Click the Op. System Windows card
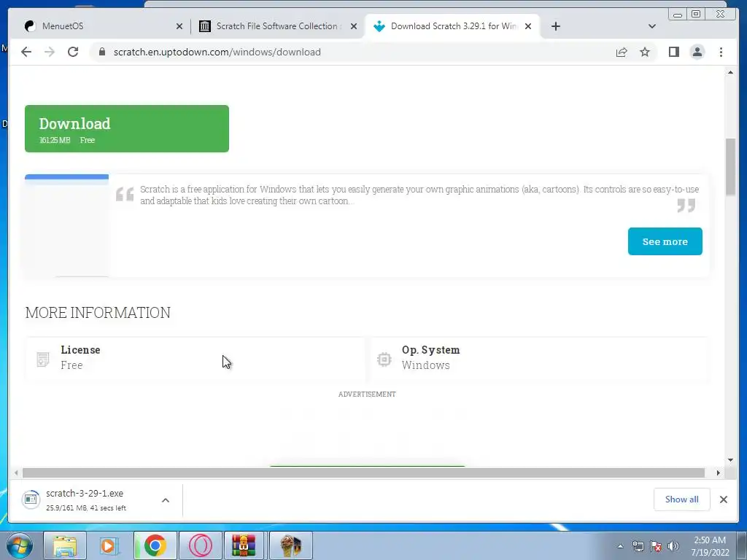 538,359
